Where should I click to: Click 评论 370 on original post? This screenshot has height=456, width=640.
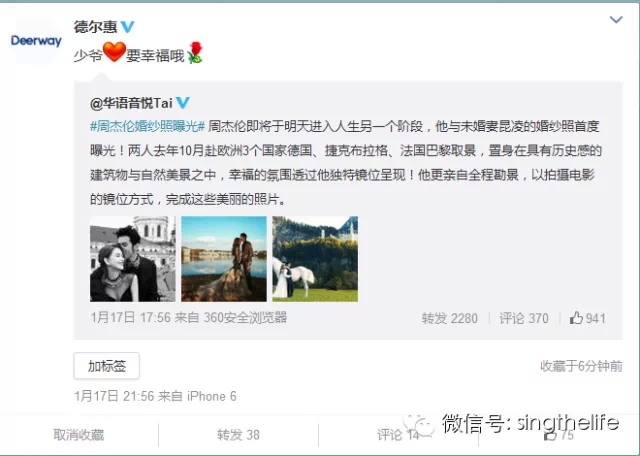coord(524,318)
